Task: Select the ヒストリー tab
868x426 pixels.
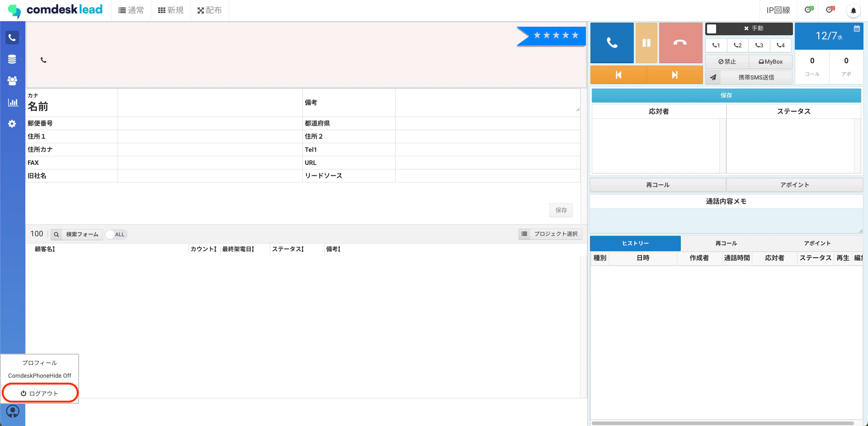Action: [635, 243]
